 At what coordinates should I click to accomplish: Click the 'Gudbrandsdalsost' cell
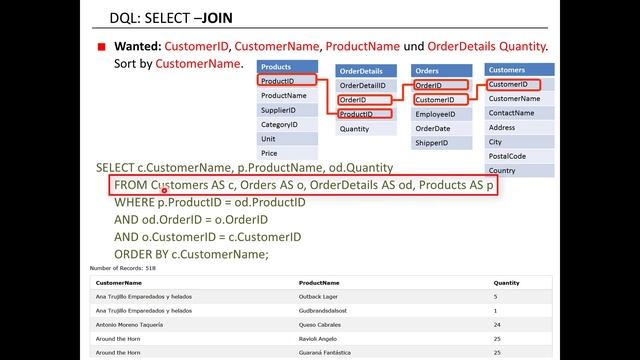click(322, 311)
